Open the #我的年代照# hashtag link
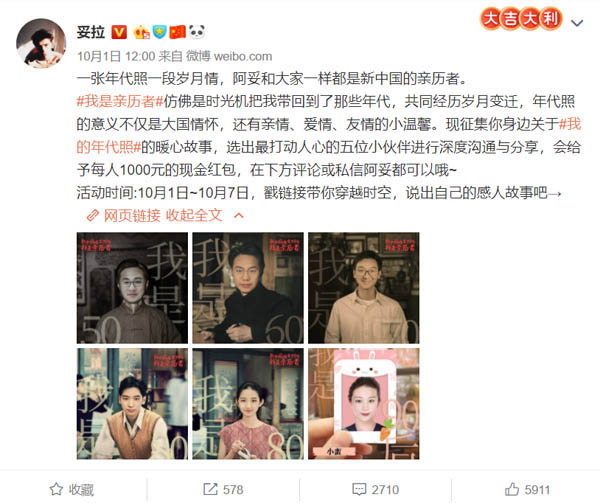This screenshot has width=600, height=503. coord(329,135)
